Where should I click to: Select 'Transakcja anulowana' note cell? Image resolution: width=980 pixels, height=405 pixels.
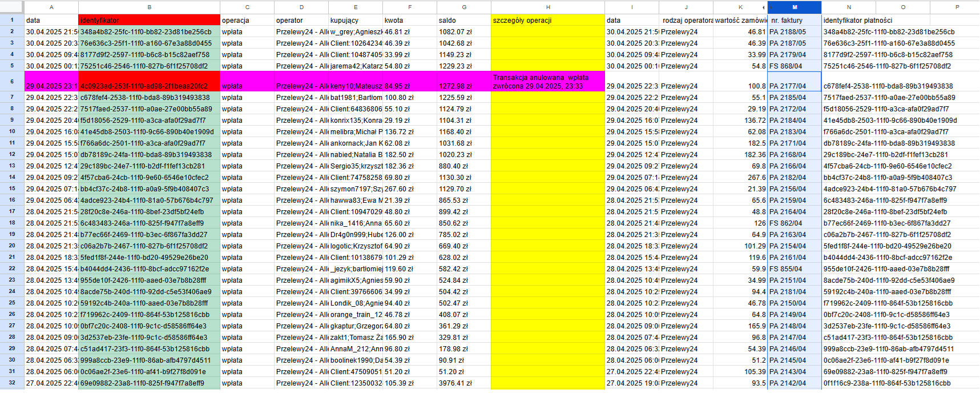point(548,81)
